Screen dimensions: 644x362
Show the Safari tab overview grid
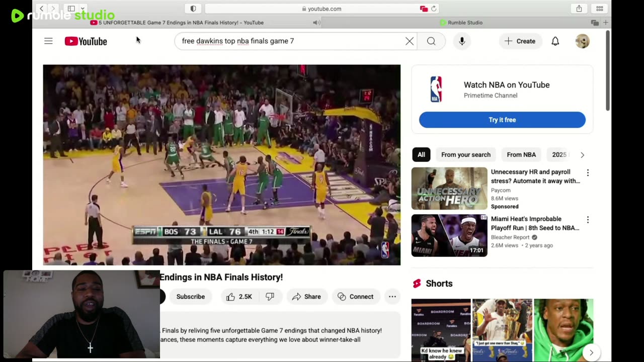click(x=600, y=9)
